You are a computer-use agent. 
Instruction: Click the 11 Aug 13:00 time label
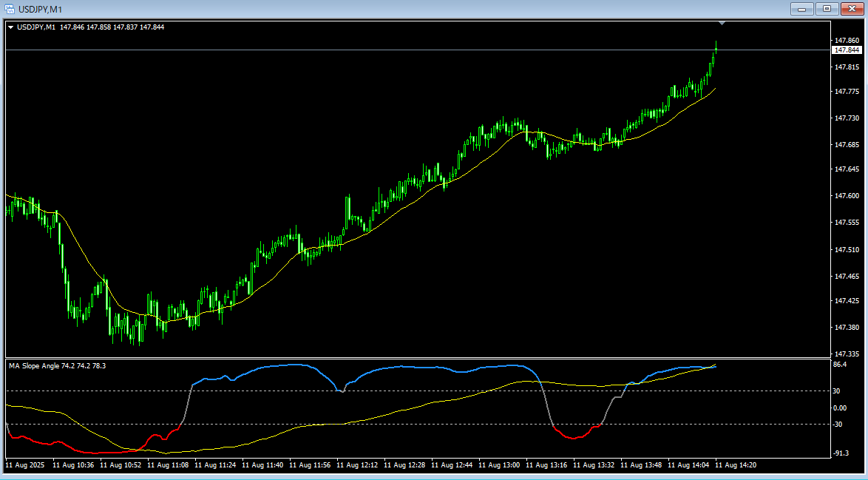pyautogui.click(x=499, y=466)
